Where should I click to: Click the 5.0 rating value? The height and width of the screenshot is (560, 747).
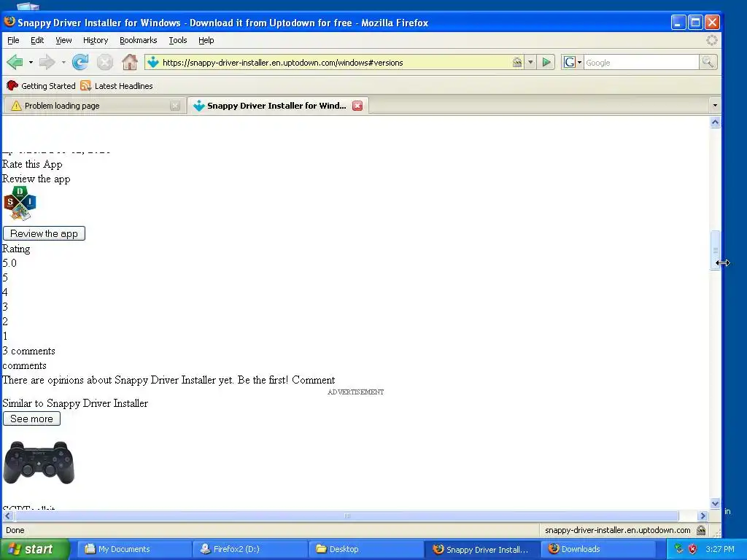pyautogui.click(x=9, y=263)
